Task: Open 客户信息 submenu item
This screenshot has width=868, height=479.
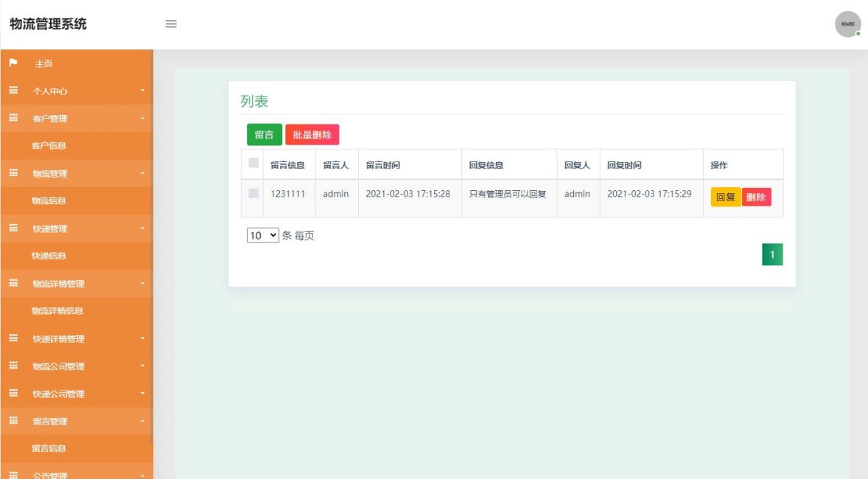Action: (x=49, y=146)
